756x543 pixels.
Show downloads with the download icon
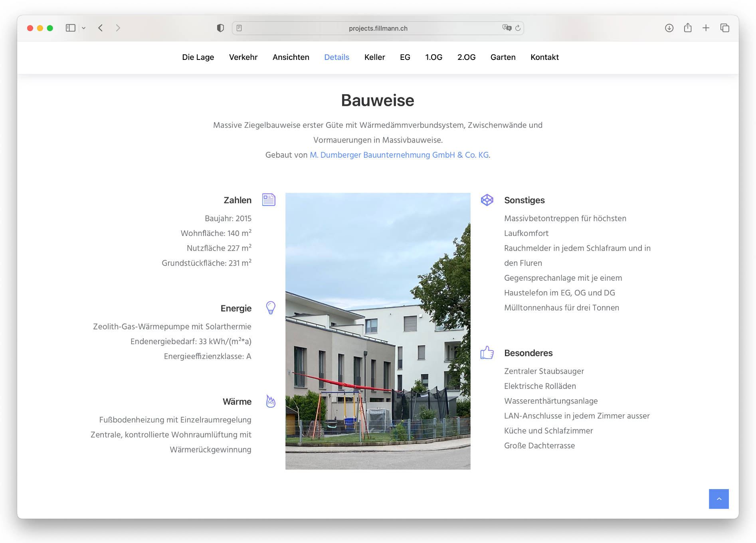(x=669, y=28)
